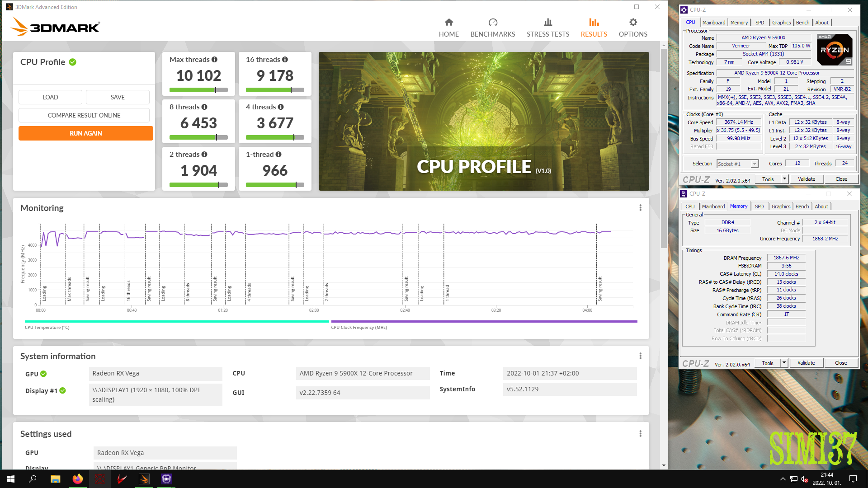The height and width of the screenshot is (488, 868).
Task: Click the green check next to CPU Profile
Action: coord(72,62)
